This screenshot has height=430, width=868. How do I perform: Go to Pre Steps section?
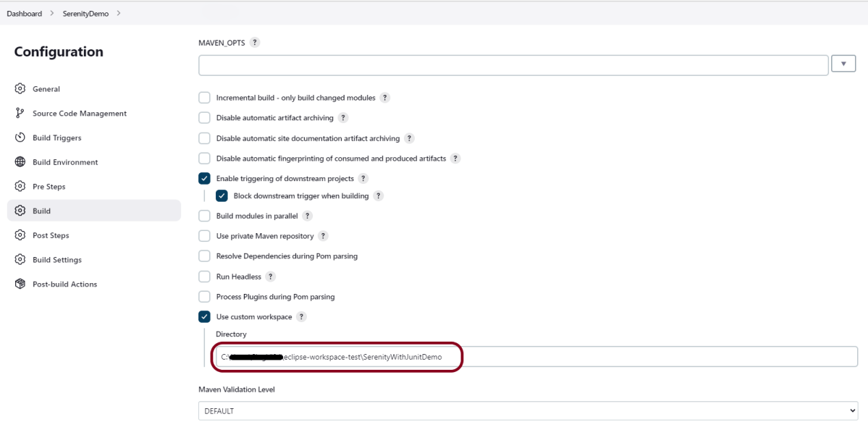[x=49, y=187]
